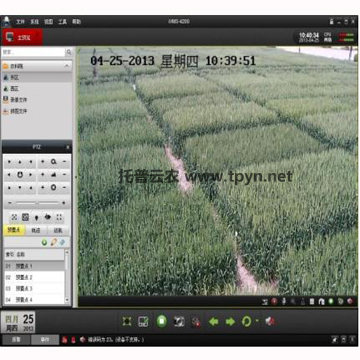This screenshot has width=360, height=360.
Task: Tilt camera up with PTZ up arrow
Action: pyautogui.click(x=20, y=162)
